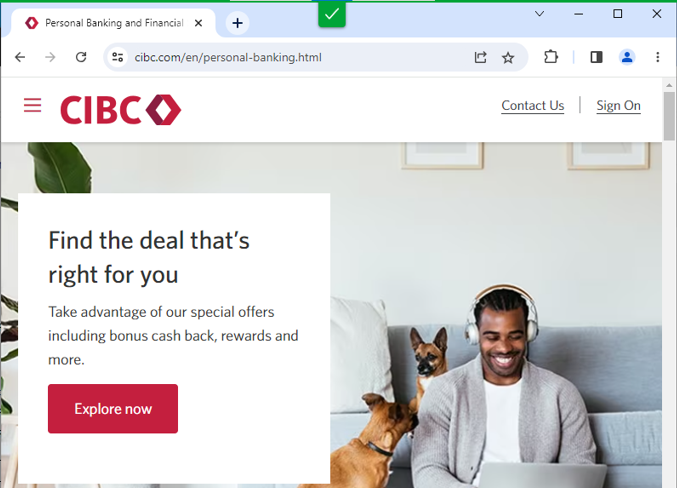Click the CIBC logo
This screenshot has height=488, width=677.
[120, 110]
